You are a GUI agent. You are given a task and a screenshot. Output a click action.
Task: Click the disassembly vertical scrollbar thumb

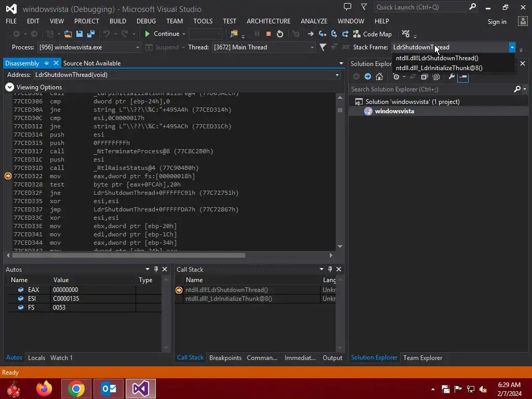click(340, 110)
